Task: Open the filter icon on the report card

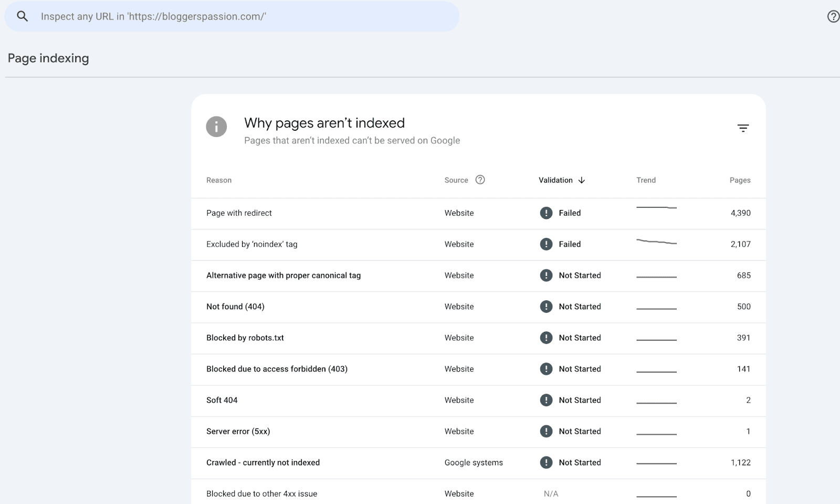Action: (743, 127)
